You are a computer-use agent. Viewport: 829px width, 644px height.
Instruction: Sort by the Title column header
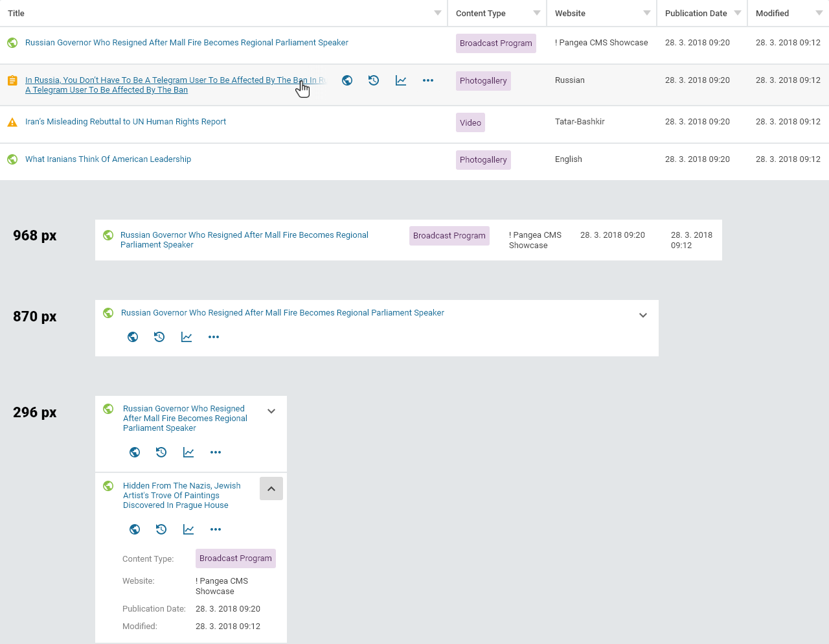pos(16,13)
